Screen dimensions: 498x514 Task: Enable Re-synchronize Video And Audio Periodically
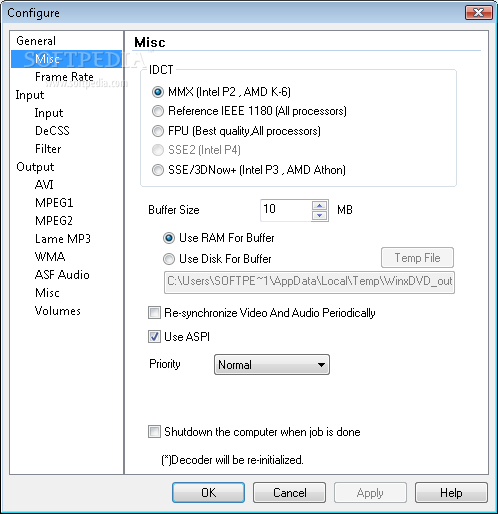(x=154, y=313)
